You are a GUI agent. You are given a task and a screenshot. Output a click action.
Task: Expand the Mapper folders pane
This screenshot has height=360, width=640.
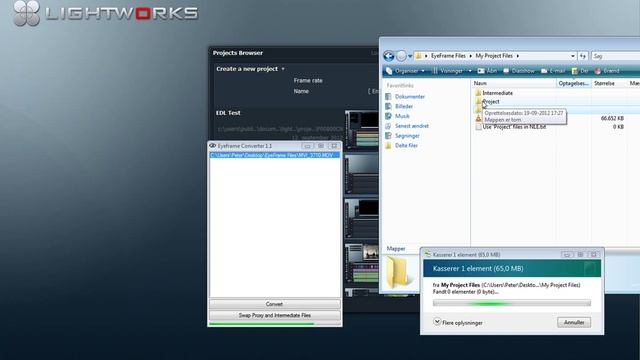click(x=396, y=249)
